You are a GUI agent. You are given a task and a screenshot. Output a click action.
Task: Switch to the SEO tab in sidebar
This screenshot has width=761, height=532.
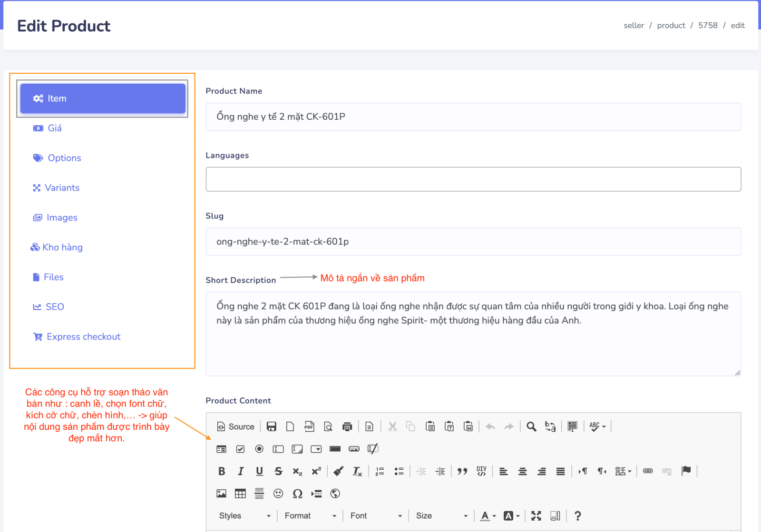[55, 307]
